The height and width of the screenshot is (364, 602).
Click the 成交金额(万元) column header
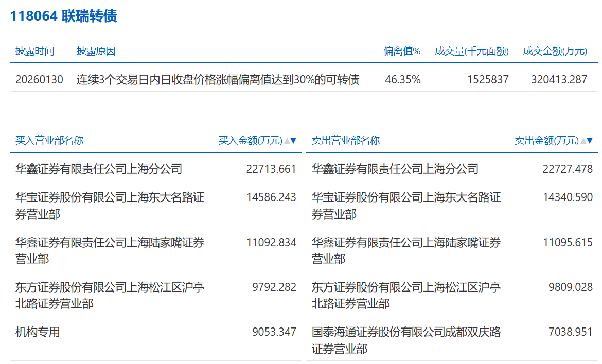(x=555, y=51)
